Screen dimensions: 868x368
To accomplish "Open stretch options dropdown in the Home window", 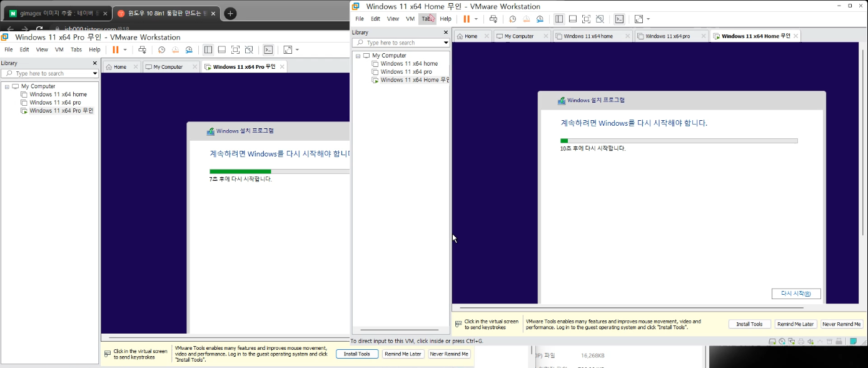I will click(648, 19).
